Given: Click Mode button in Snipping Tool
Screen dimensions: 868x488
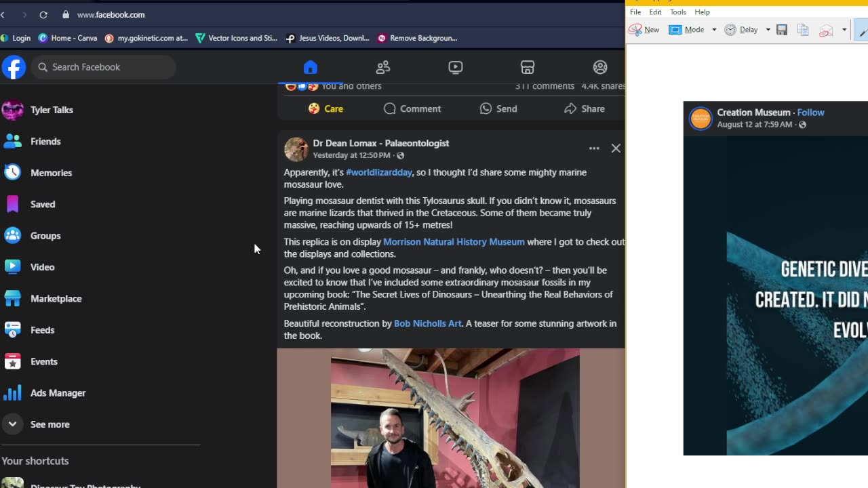Looking at the screenshot, I should [x=688, y=30].
